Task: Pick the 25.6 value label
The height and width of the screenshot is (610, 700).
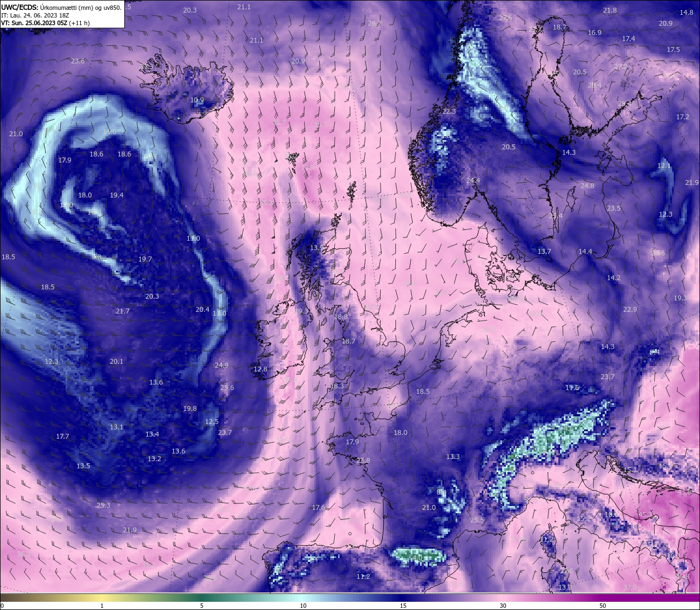Action: (x=227, y=388)
